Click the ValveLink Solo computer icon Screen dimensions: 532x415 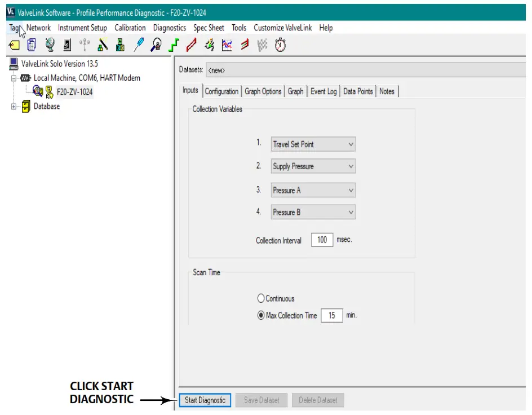14,64
